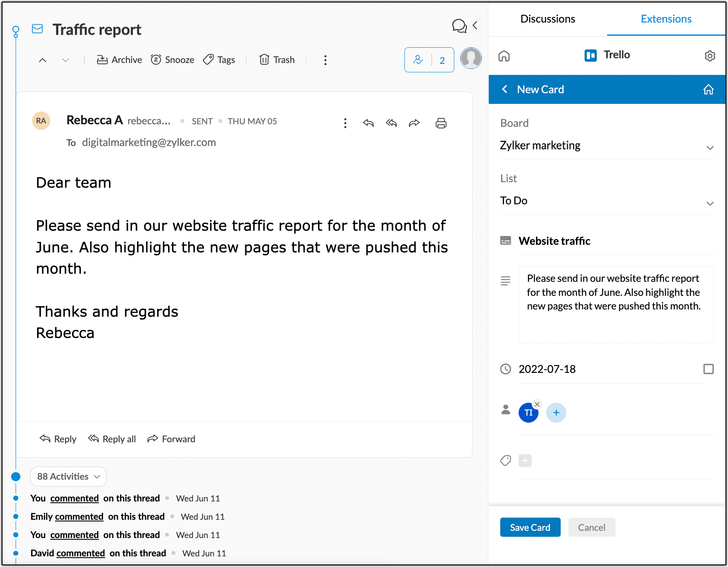
Task: Click the Save Card button
Action: [x=530, y=527]
